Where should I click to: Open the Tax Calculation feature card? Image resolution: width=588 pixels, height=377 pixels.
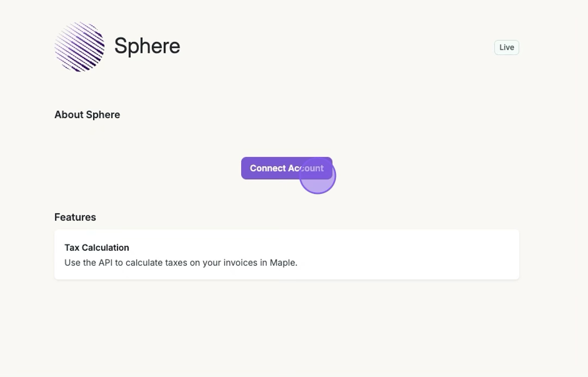286,254
